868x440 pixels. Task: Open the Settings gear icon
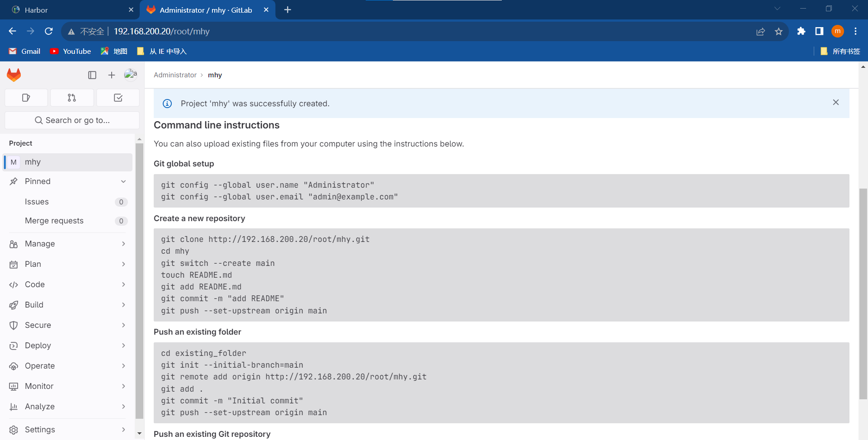[x=14, y=429]
